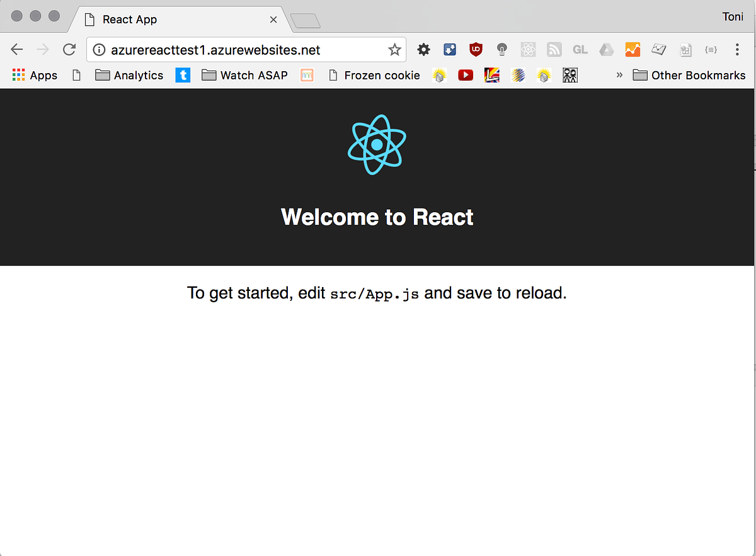Open the Other Bookmarks folder
This screenshot has height=556, width=756.
[689, 75]
